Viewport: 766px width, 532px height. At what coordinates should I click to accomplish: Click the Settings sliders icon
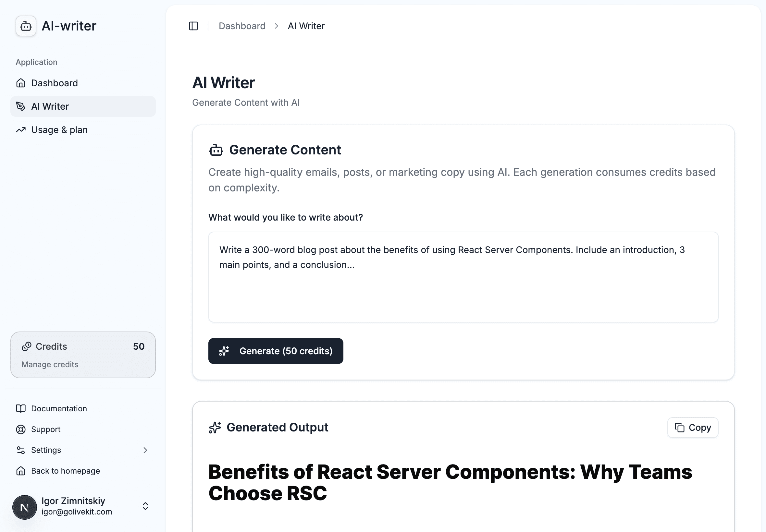point(21,450)
